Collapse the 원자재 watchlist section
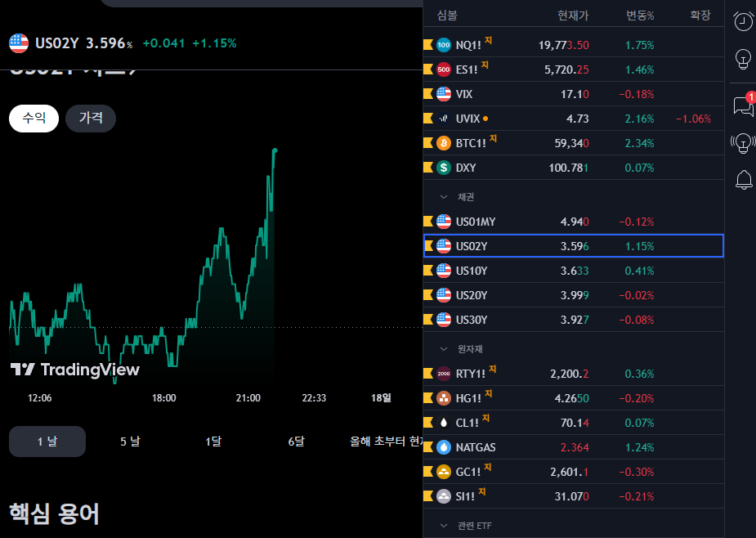This screenshot has width=756, height=538. [x=445, y=349]
